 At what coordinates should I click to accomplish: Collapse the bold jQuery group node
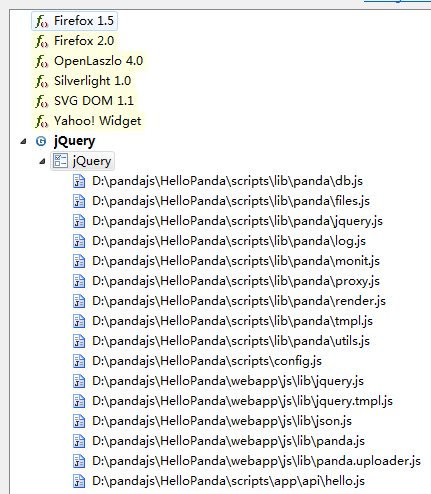(x=23, y=142)
